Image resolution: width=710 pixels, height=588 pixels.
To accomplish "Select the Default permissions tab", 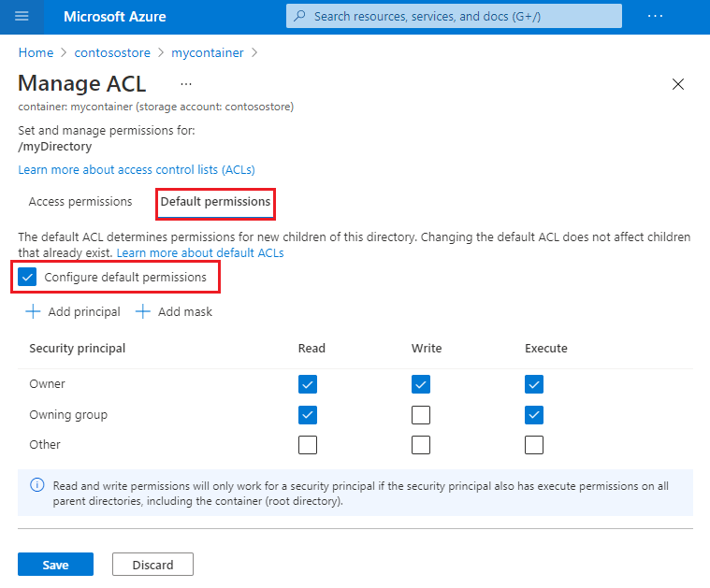I will click(215, 201).
